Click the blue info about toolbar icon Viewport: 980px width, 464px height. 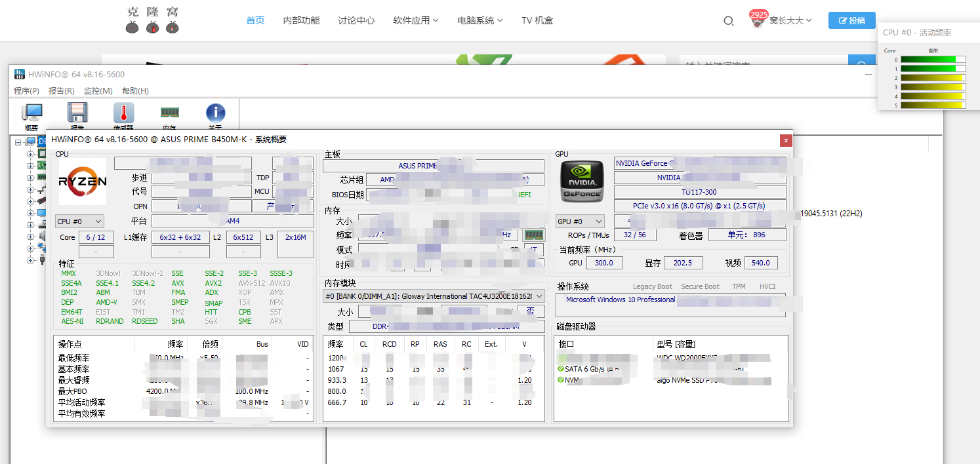click(x=215, y=114)
